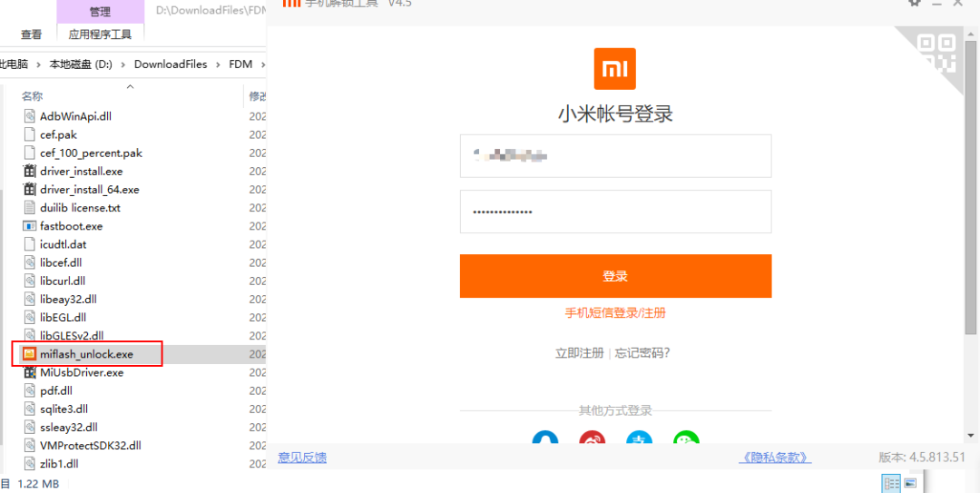Open 手机短信登录/注册 link
Viewport: 980px width, 493px height.
point(615,313)
